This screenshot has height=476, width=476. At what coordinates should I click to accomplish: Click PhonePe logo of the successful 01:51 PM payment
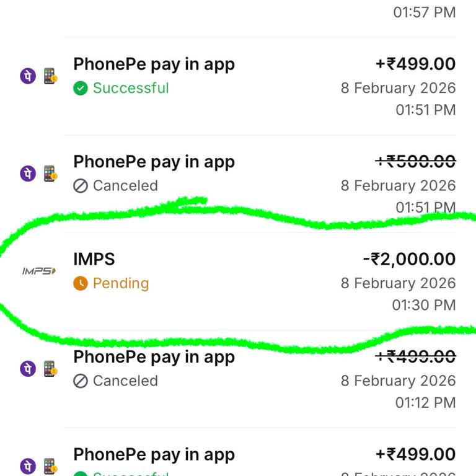(x=28, y=76)
